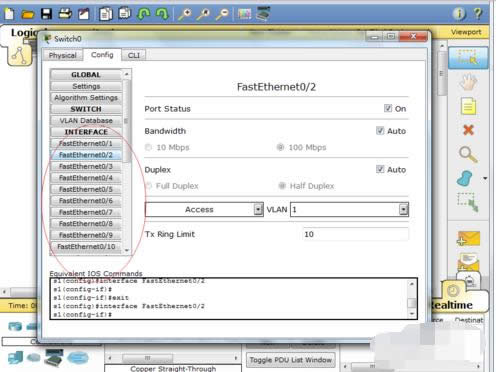Click the Undo green arrow icon
Screen dimensions: 496x372
(144, 14)
